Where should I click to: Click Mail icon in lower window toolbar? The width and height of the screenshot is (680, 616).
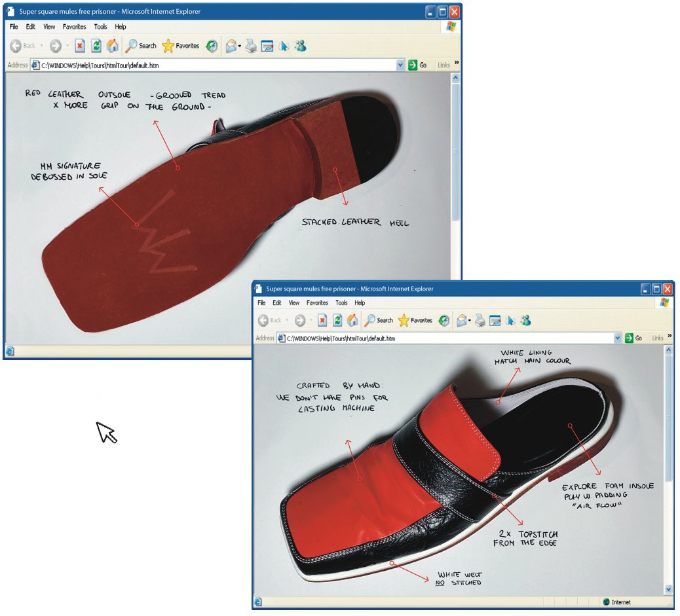coord(463,320)
